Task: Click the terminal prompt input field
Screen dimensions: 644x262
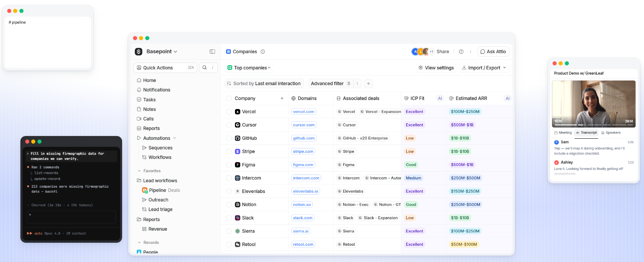Action: click(x=71, y=217)
